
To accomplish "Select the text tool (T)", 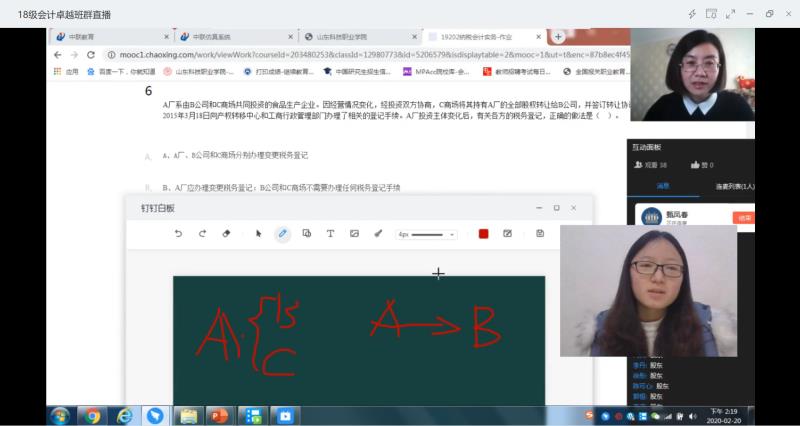I will coord(330,233).
